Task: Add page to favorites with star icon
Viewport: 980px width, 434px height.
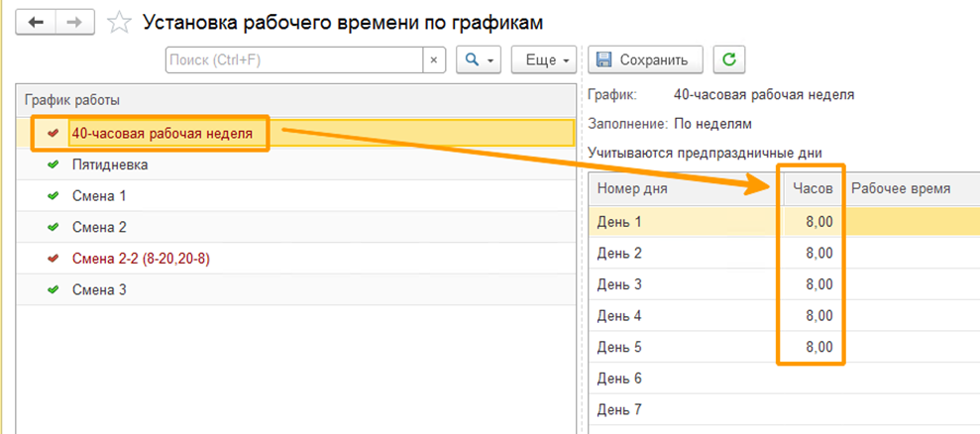Action: tap(119, 22)
